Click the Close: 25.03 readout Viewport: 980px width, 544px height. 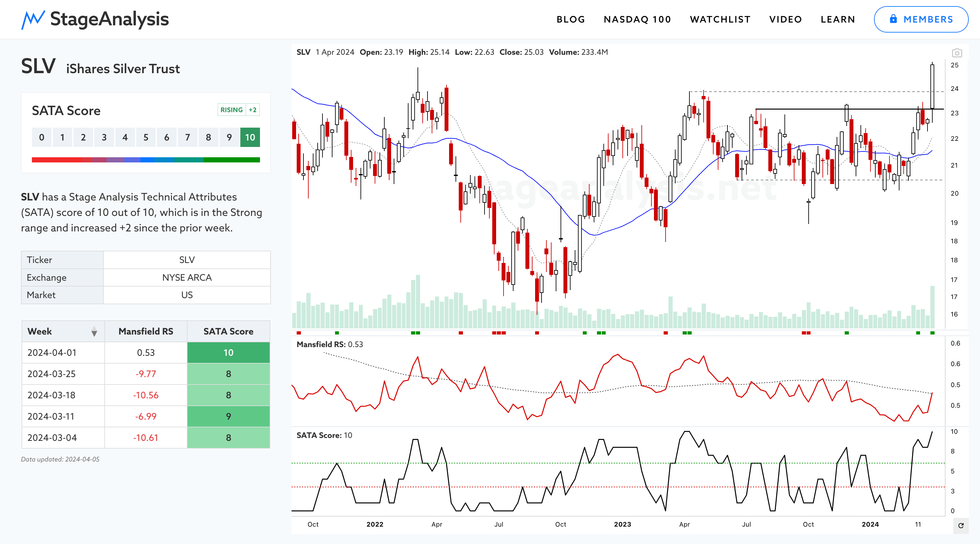pos(522,52)
